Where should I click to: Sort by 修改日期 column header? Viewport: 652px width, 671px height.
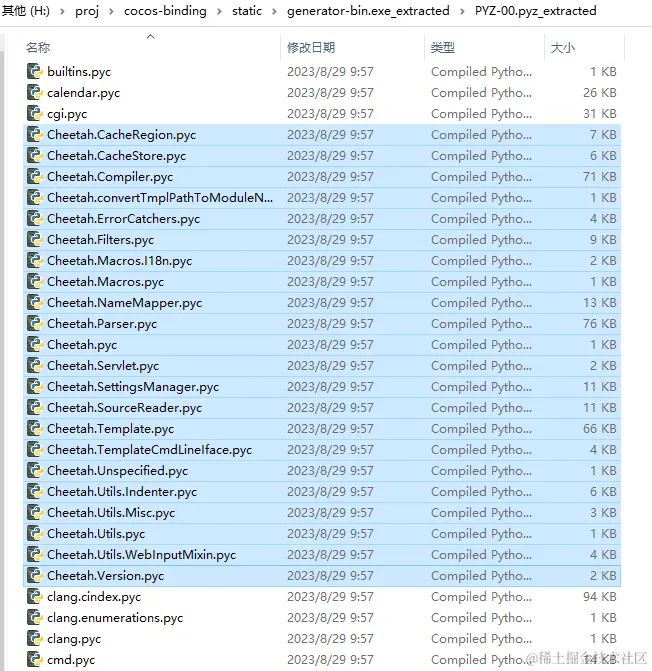(x=311, y=48)
